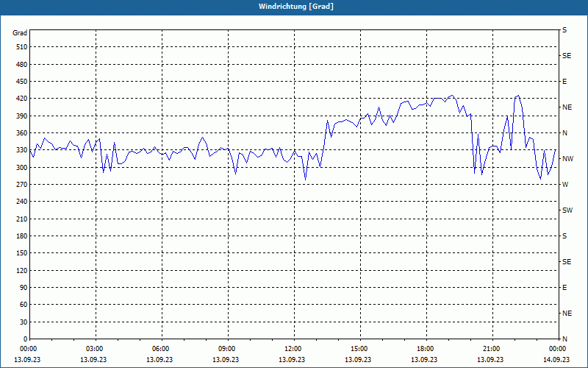Viewport: 588px width, 368px height.
Task: Click the 13.09.23 date beneath 03:00
Action: [x=93, y=360]
